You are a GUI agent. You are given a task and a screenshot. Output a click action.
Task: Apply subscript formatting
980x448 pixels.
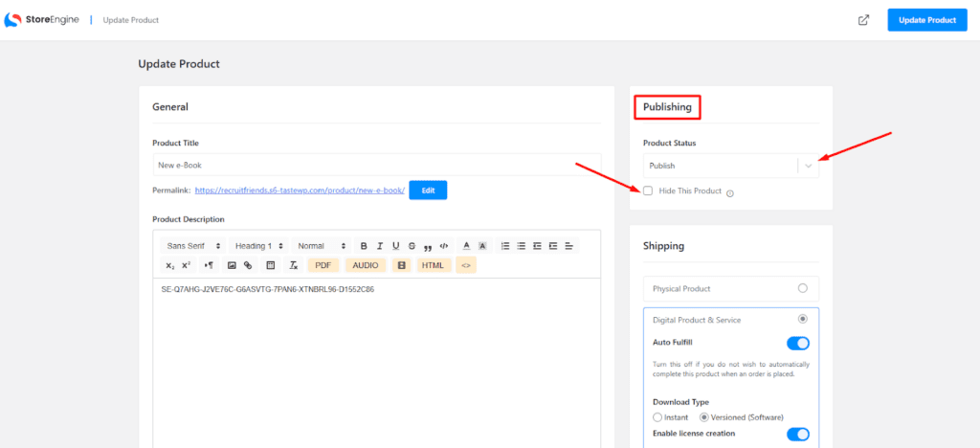pos(170,265)
